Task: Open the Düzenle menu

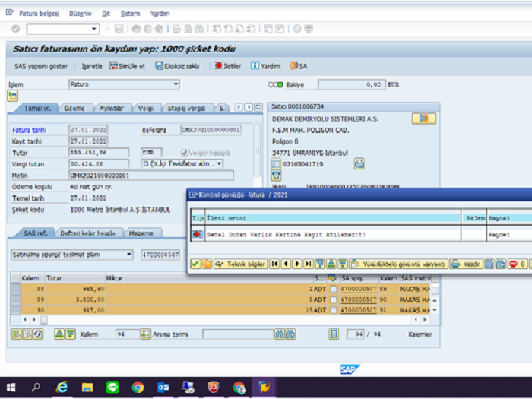Action: (81, 14)
